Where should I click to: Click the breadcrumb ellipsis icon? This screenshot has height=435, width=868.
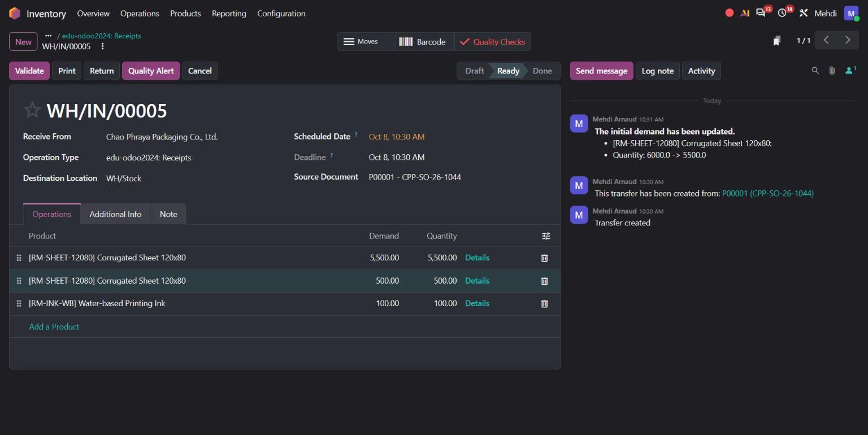pos(49,36)
